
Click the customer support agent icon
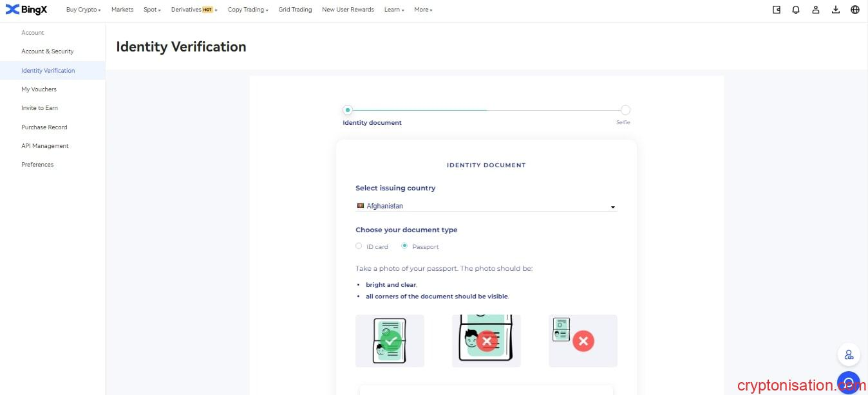coord(849,354)
